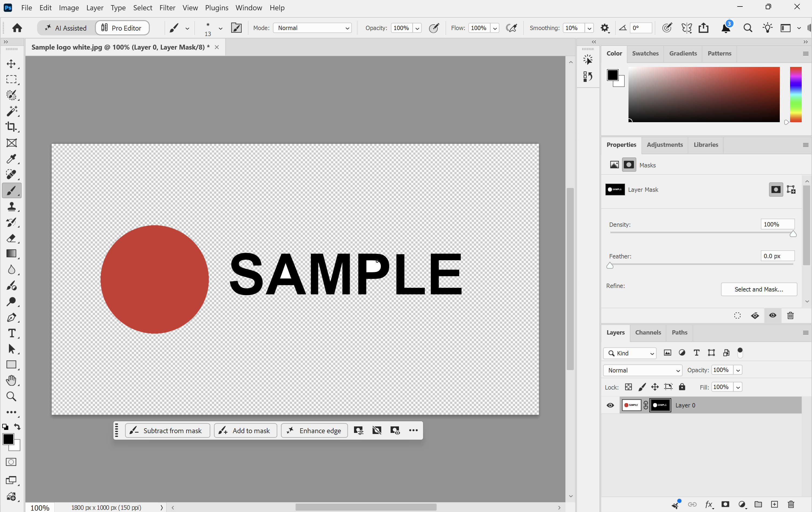
Task: Swap foreground and background colors
Action: [x=17, y=427]
